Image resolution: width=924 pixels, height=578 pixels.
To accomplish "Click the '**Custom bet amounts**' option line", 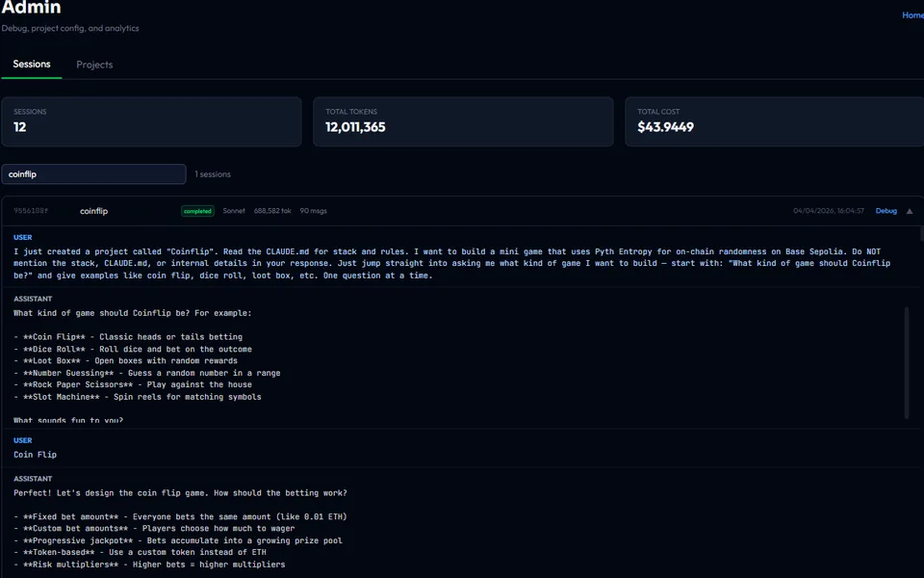I will click(154, 529).
